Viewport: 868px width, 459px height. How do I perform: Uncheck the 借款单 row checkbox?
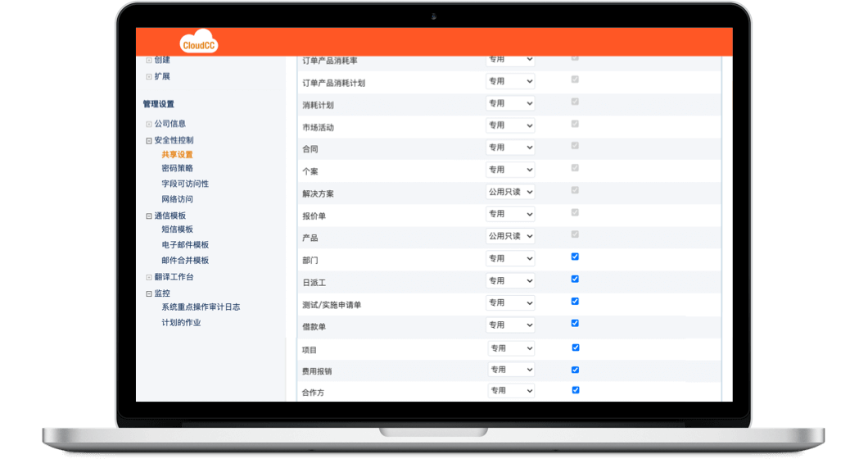coord(575,323)
